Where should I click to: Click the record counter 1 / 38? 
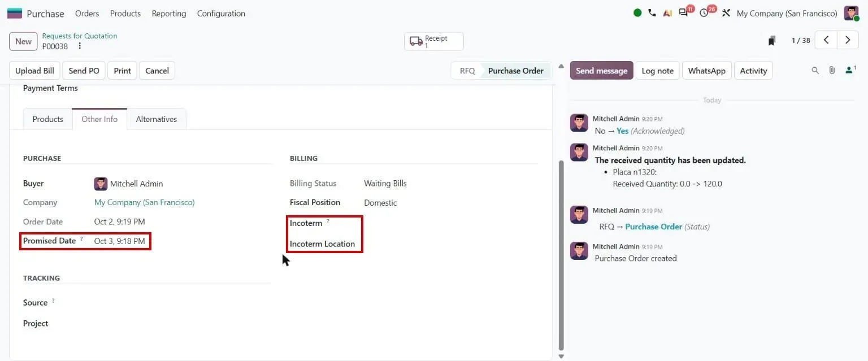click(801, 41)
